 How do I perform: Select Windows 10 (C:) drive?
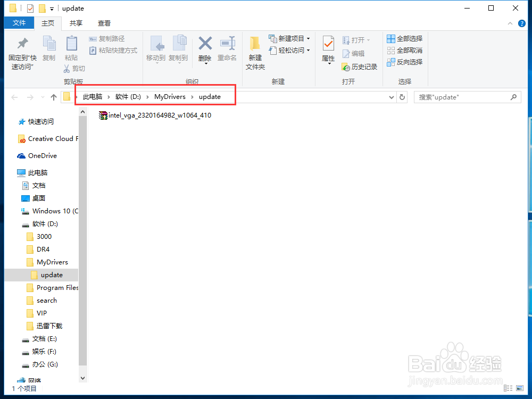coord(49,211)
